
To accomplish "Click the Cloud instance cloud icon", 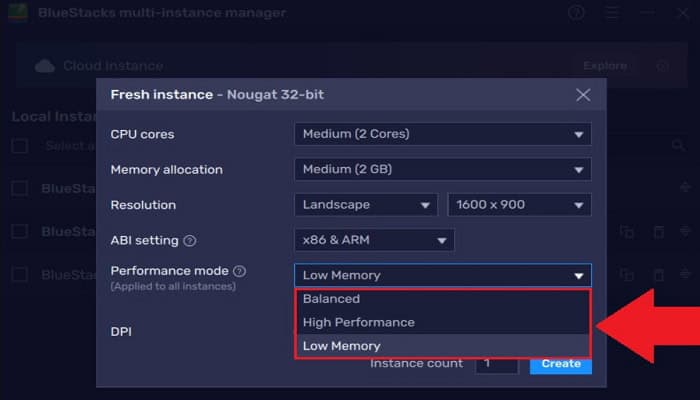I will (45, 66).
